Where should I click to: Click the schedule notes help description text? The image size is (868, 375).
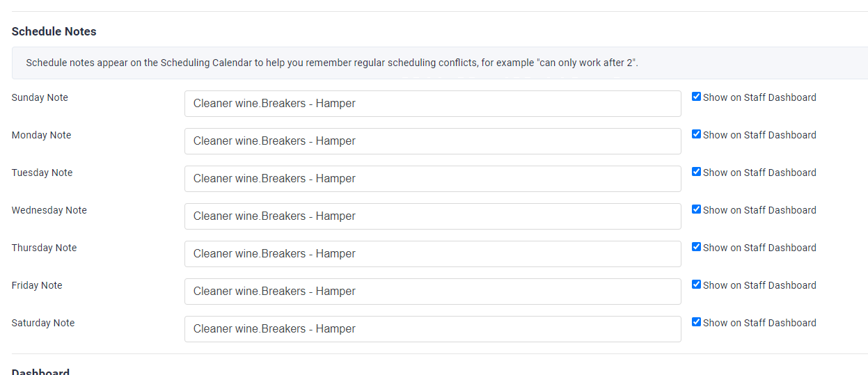click(x=332, y=63)
